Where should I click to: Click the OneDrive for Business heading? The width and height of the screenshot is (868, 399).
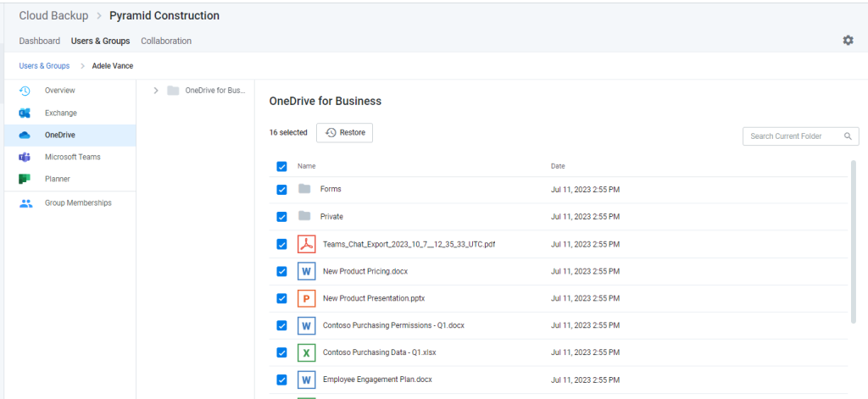pos(325,102)
